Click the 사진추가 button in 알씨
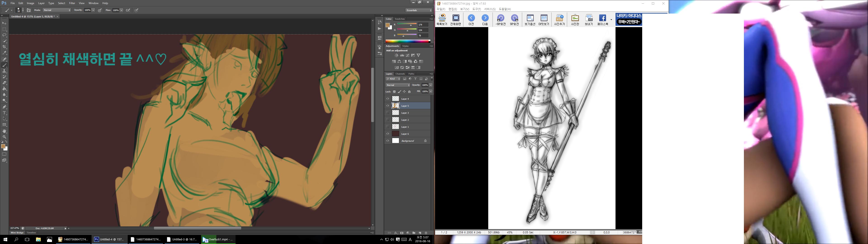The image size is (868, 244). (x=559, y=20)
